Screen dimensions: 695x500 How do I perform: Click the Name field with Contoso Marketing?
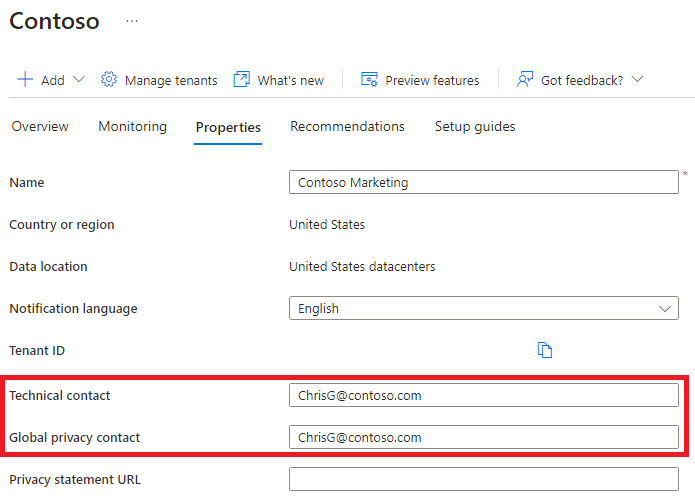(484, 182)
